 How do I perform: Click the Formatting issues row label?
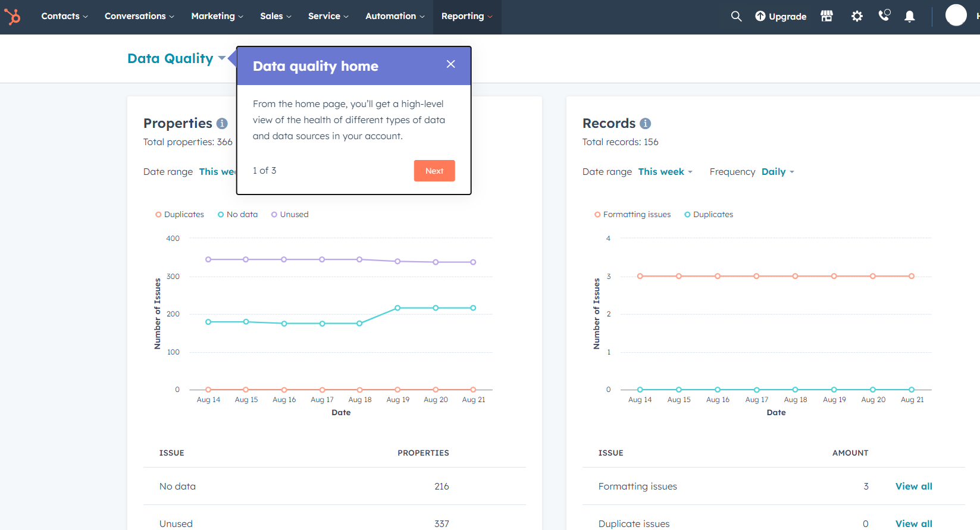click(x=638, y=487)
